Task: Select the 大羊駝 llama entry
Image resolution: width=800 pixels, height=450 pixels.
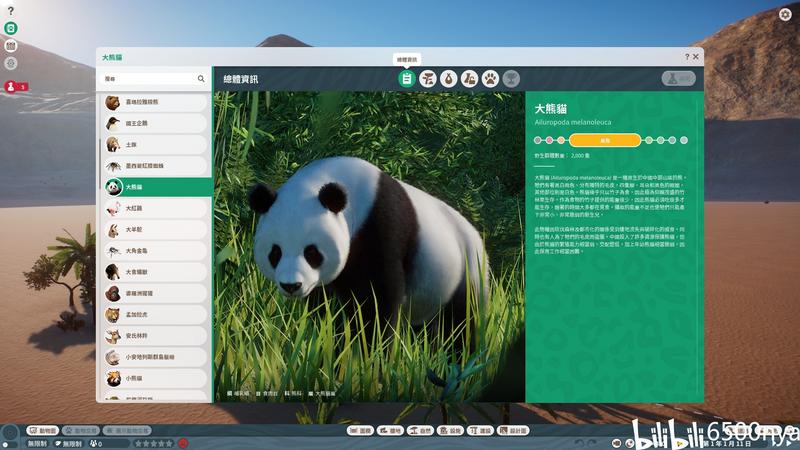Action: tap(156, 230)
